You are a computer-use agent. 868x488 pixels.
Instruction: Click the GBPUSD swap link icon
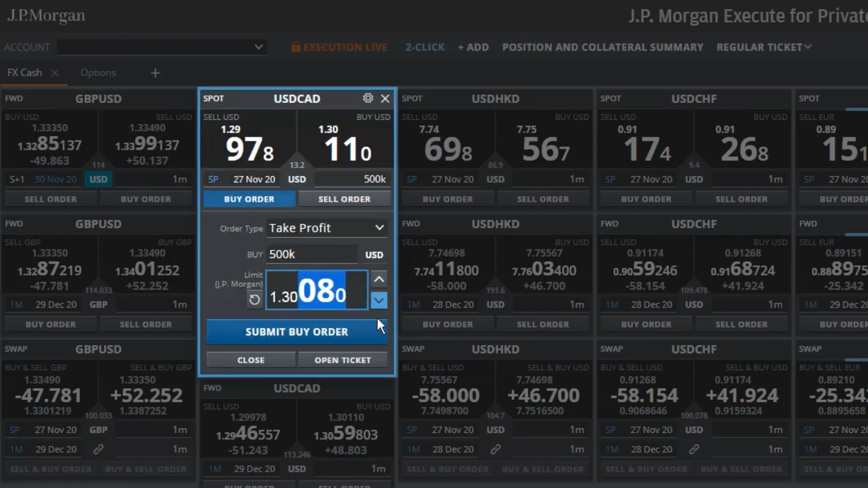click(99, 449)
